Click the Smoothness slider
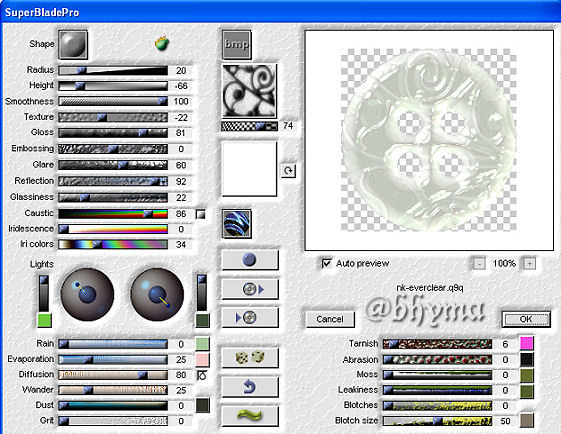Image resolution: width=561 pixels, height=434 pixels. click(113, 101)
